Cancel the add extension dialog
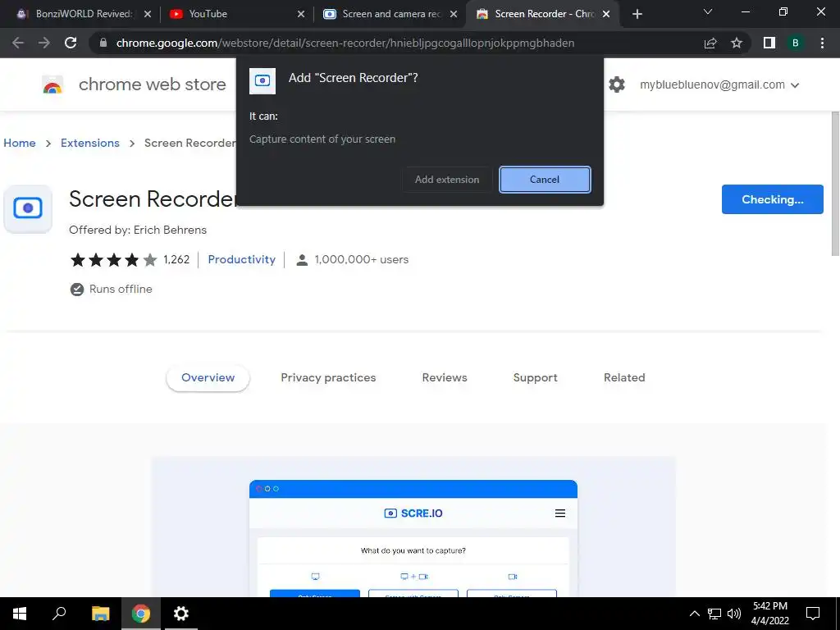 coord(545,180)
